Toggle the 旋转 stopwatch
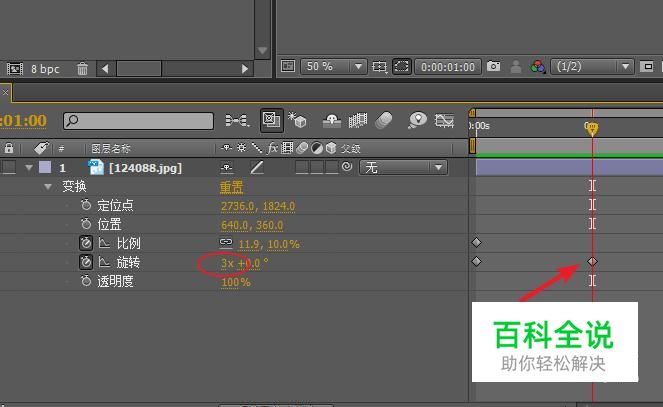 click(86, 262)
